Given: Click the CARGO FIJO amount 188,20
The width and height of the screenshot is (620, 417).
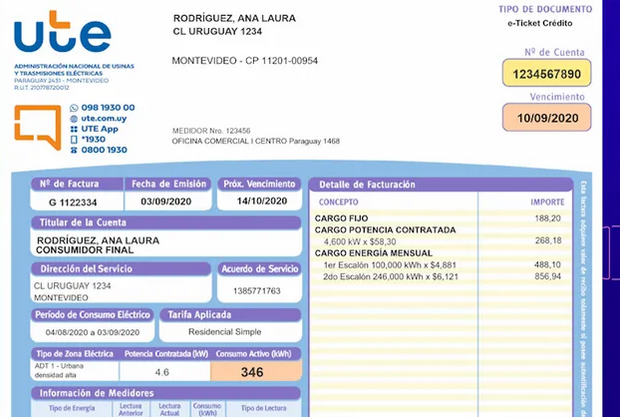Looking at the screenshot, I should 547,218.
